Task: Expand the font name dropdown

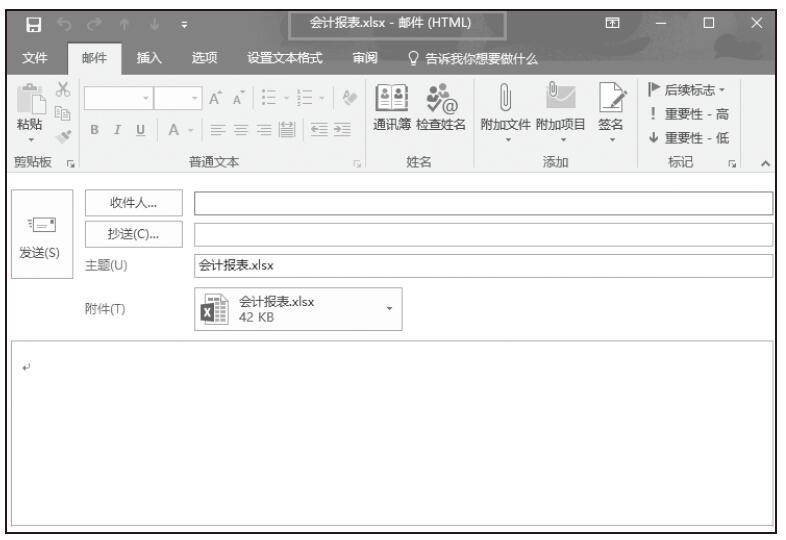Action: pyautogui.click(x=146, y=99)
